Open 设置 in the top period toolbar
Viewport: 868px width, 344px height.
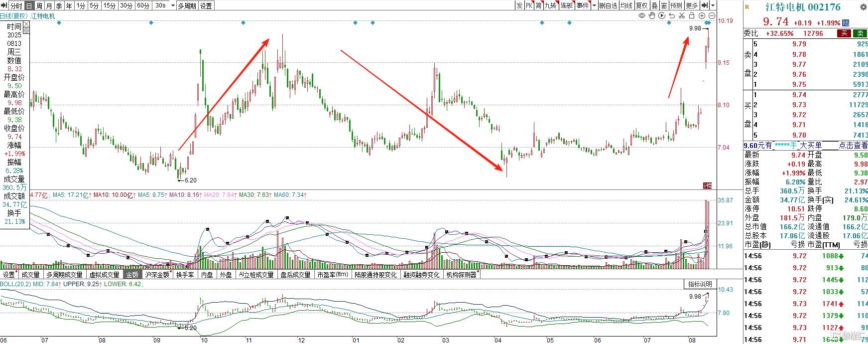point(206,5)
